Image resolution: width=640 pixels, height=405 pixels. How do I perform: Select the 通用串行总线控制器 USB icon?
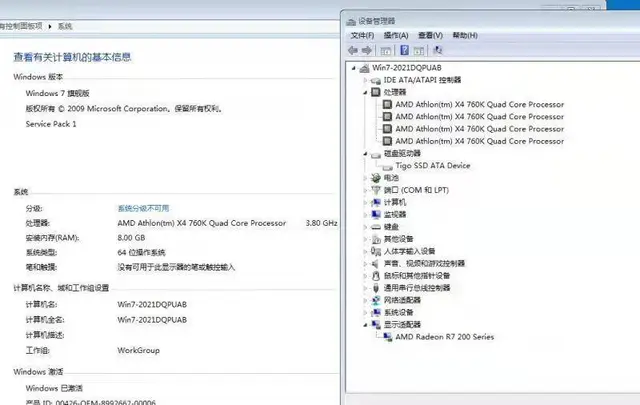[x=376, y=288]
